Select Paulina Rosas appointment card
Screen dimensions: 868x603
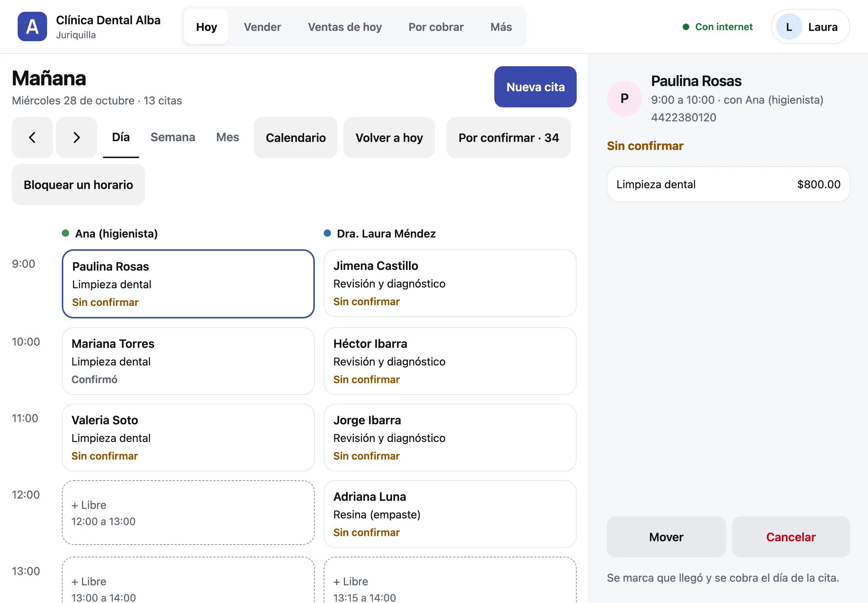[188, 284]
